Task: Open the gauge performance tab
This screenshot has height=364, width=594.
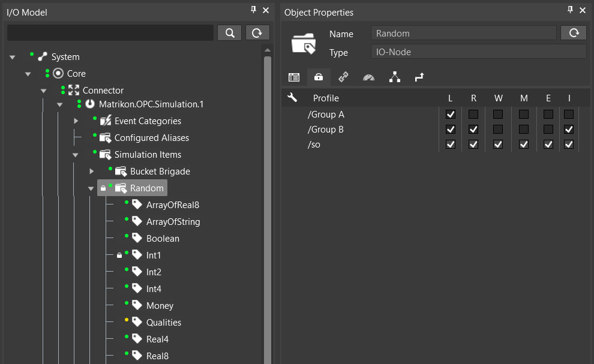Action: point(368,77)
